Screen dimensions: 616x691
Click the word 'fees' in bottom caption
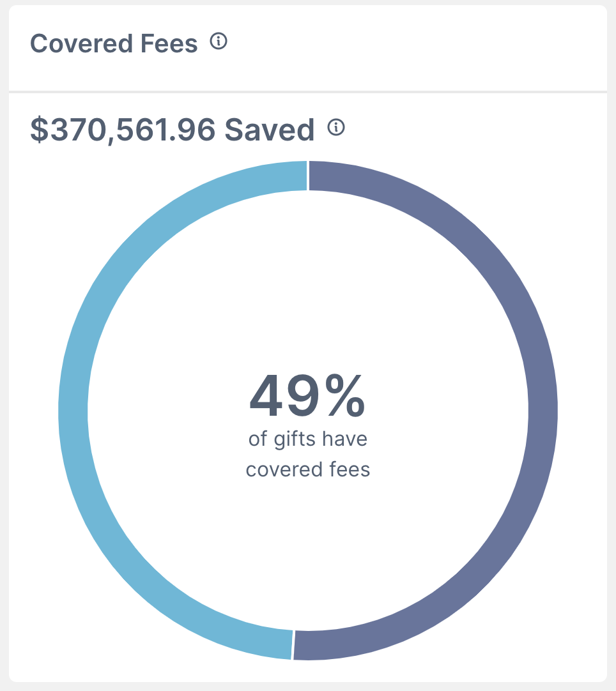point(350,469)
